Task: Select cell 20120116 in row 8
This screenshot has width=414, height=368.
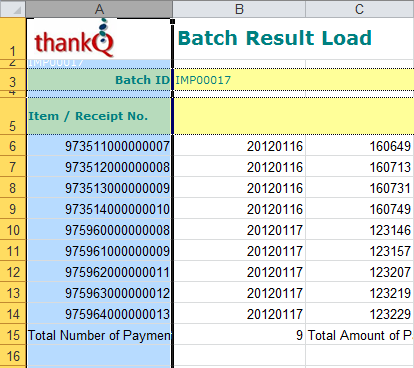Action: (x=239, y=188)
